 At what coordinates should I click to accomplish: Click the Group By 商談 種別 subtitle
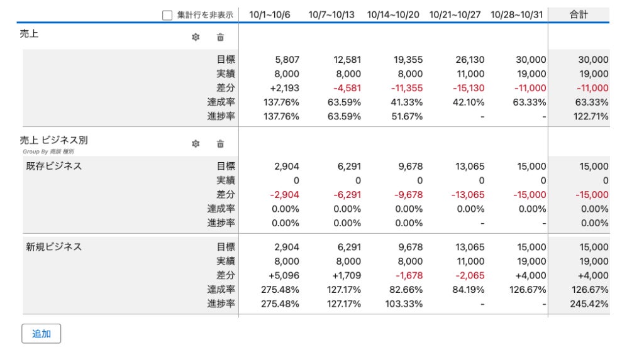(x=48, y=151)
